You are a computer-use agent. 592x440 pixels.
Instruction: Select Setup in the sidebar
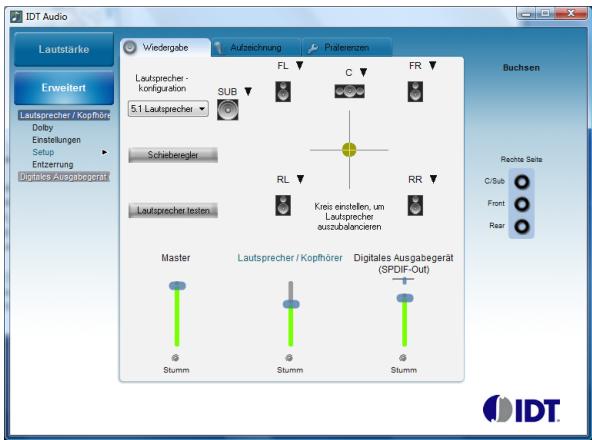tap(43, 152)
